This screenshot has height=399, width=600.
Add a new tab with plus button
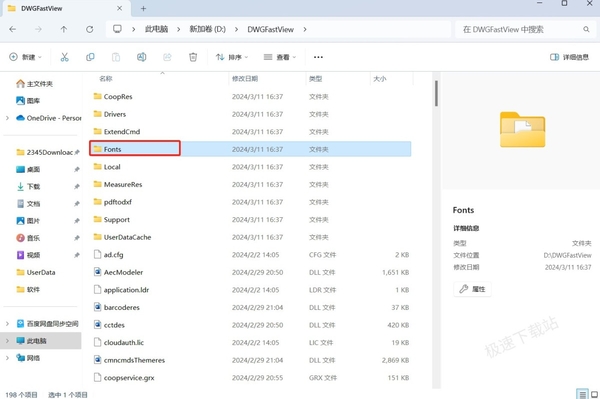click(143, 8)
